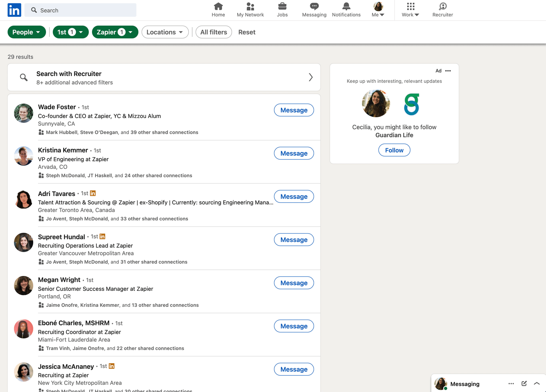Open Search with Recruiter chevron arrow
Viewport: 546px width, 392px height.
click(311, 77)
